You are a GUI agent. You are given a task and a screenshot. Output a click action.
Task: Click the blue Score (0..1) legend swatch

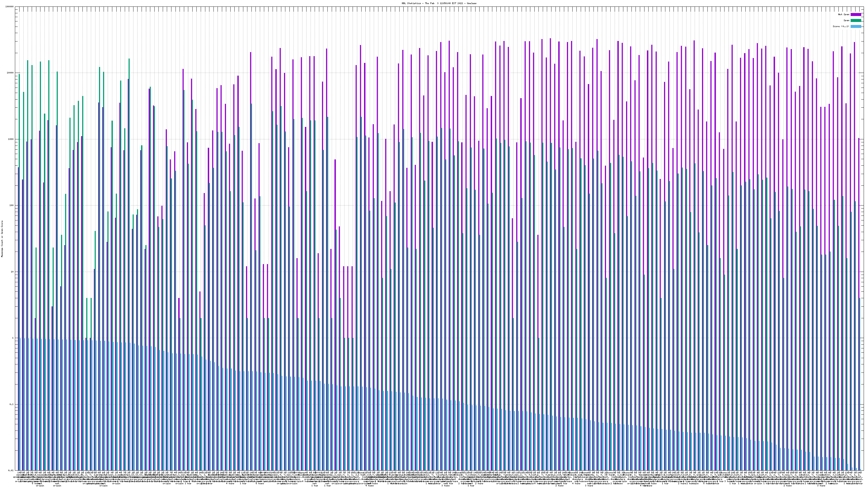click(x=856, y=26)
